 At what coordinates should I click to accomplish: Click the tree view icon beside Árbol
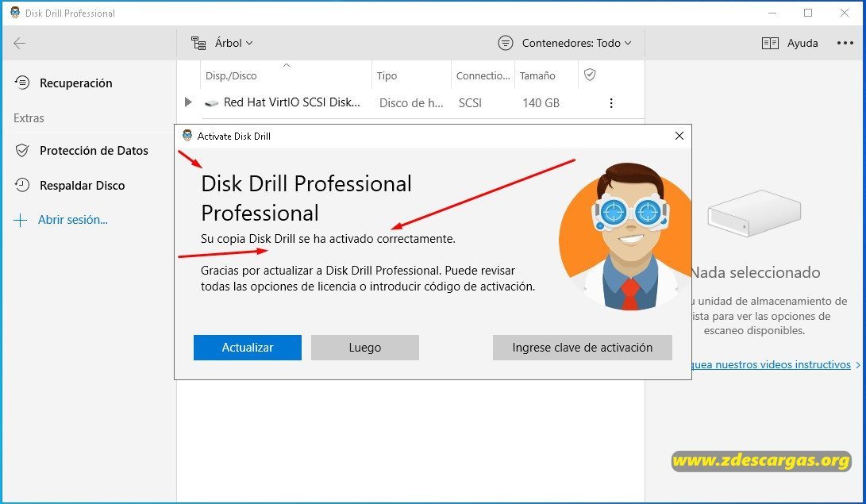[x=198, y=43]
